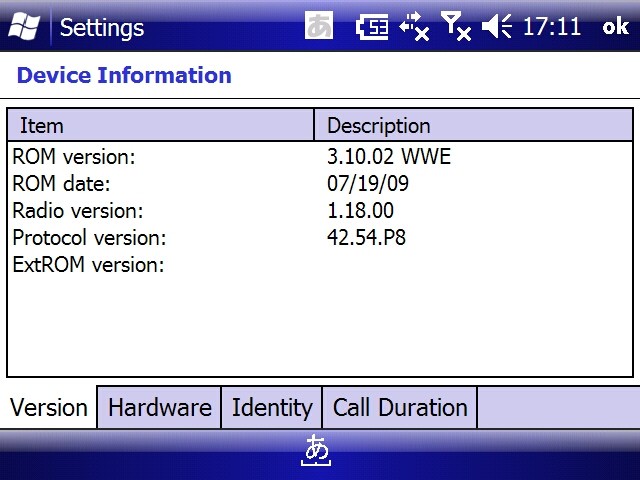The height and width of the screenshot is (480, 640).
Task: Click the Settings title text
Action: [x=102, y=28]
